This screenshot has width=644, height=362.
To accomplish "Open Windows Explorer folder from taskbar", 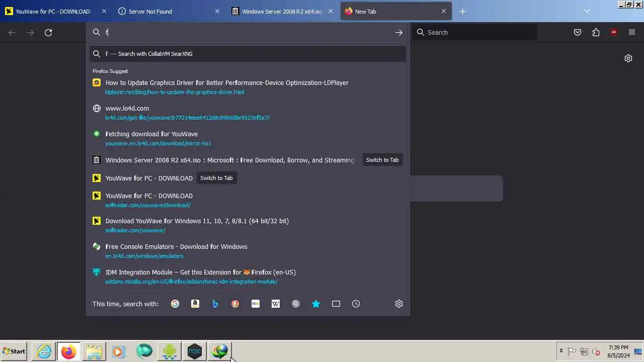I will click(x=94, y=351).
